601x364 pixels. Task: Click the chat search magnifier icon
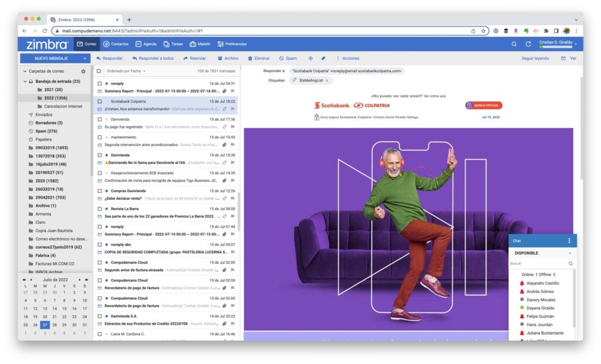tap(570, 263)
